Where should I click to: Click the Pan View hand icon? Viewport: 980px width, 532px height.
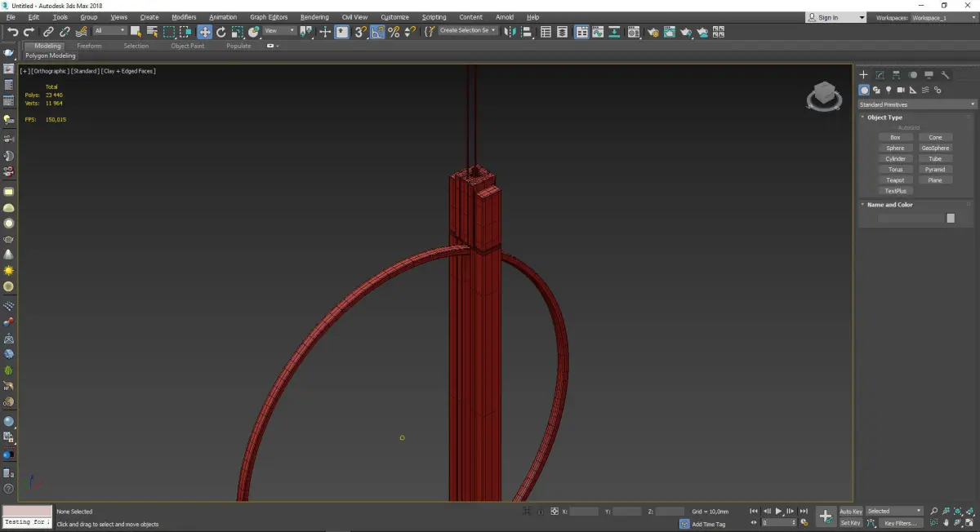pos(946,522)
